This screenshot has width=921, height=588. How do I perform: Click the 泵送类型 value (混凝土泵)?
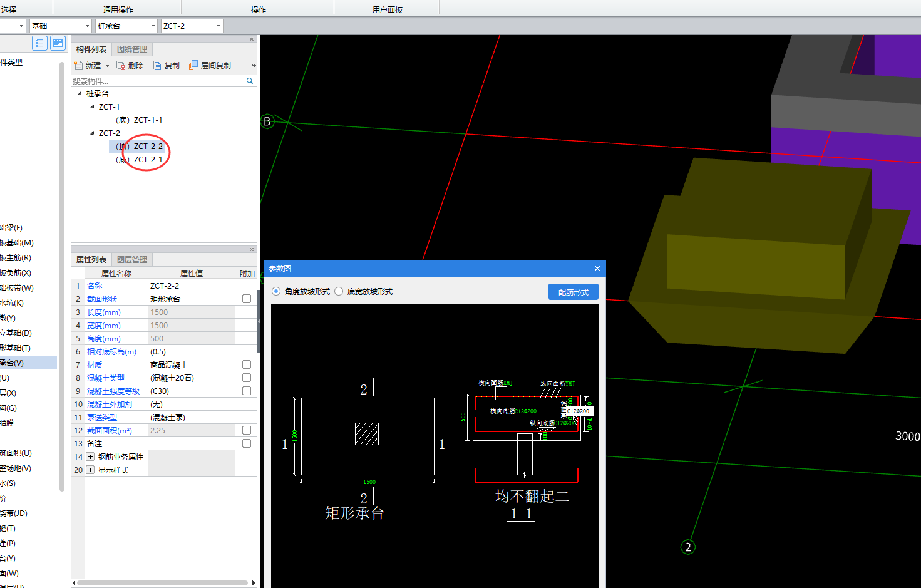coord(191,417)
